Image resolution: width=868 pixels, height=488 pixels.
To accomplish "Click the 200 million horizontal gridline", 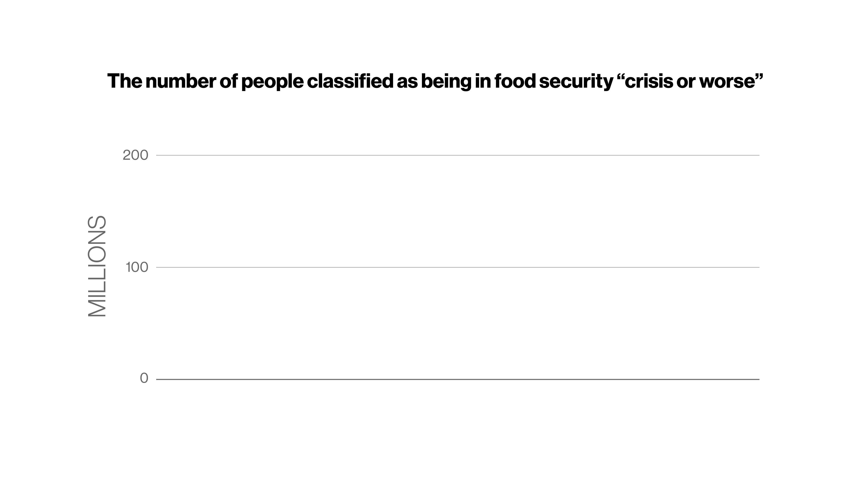I will tap(458, 155).
